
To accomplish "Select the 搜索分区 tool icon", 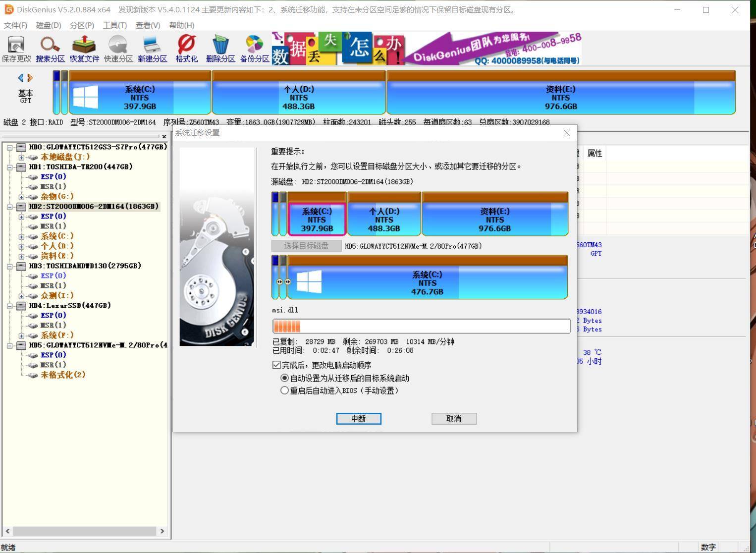I will [x=50, y=47].
